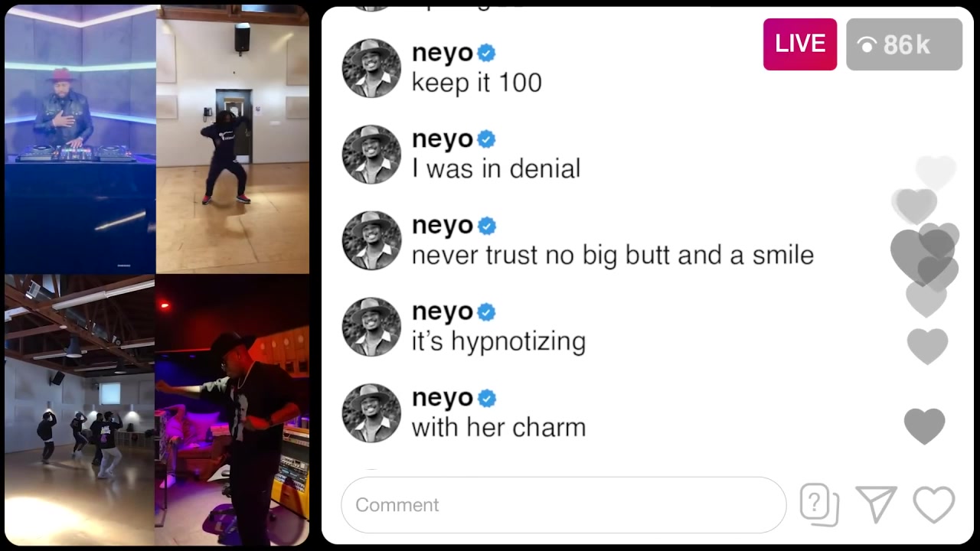Viewport: 980px width, 551px height.
Task: Select the solo dancer in studio video tile
Action: (x=233, y=139)
